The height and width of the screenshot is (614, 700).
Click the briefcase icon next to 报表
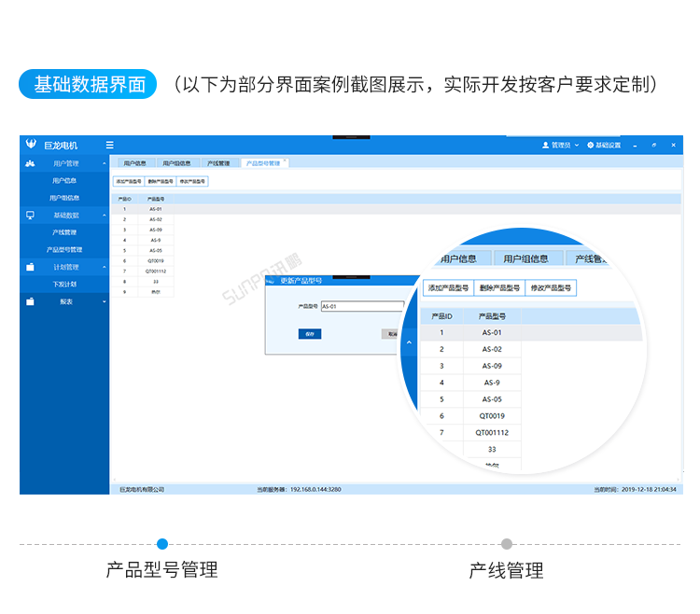coord(30,301)
